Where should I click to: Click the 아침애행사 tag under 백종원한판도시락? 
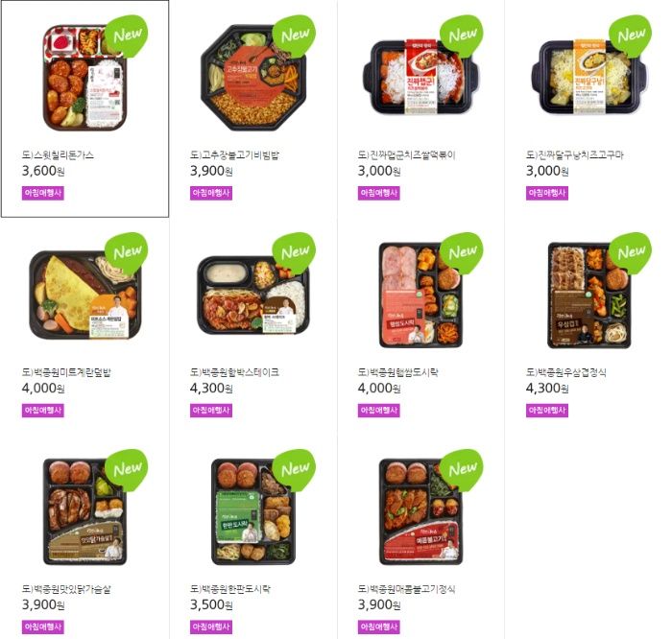pos(211,627)
